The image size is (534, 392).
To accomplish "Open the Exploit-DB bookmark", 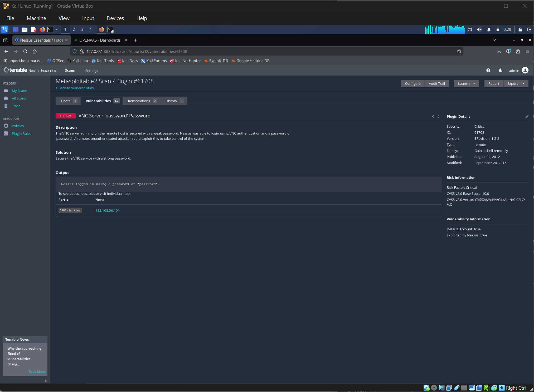I will (x=216, y=61).
